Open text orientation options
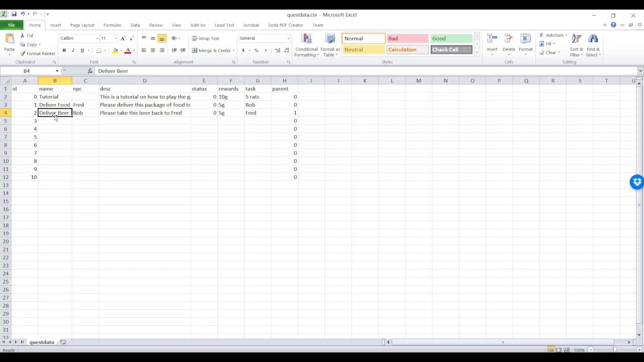The image size is (644, 362). pyautogui.click(x=175, y=38)
